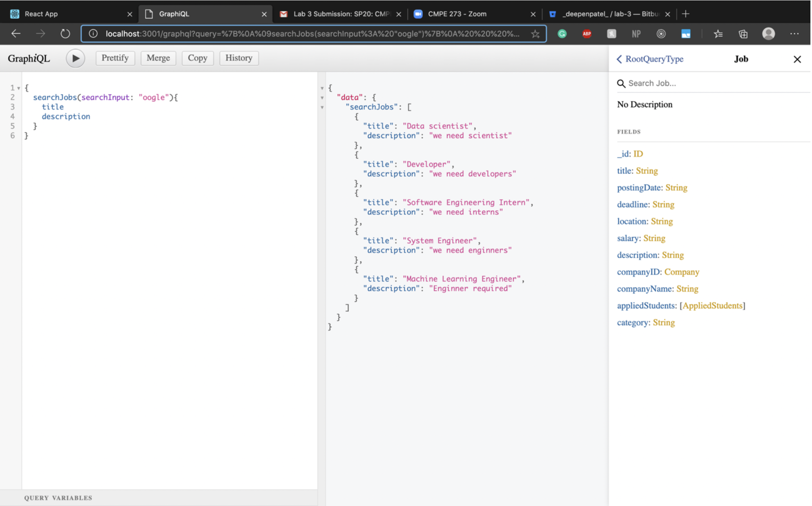Switch to the CMPE 273 - Zoom tab
Screen dimensions: 812x506
coord(457,14)
